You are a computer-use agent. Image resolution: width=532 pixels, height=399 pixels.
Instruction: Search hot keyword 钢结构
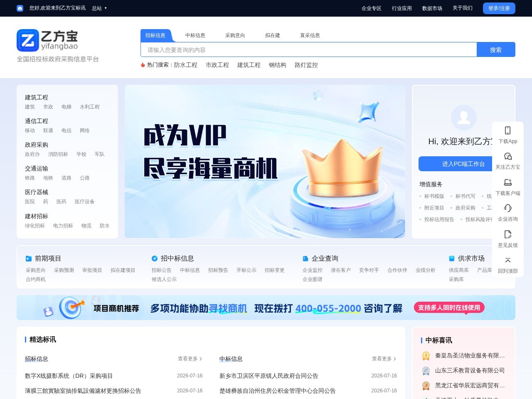[278, 65]
